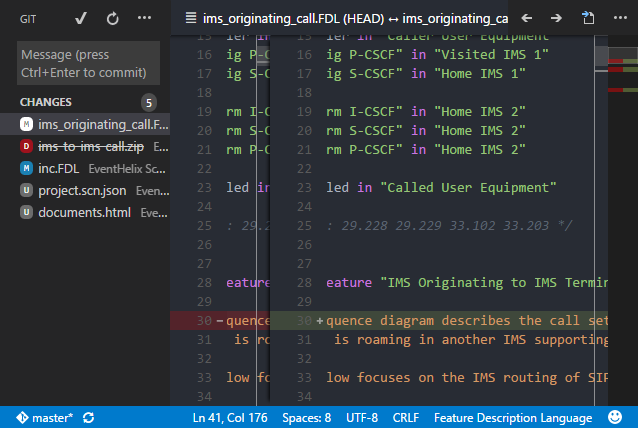This screenshot has width=638, height=428.
Task: Open the changed file icon
Action: point(588,18)
